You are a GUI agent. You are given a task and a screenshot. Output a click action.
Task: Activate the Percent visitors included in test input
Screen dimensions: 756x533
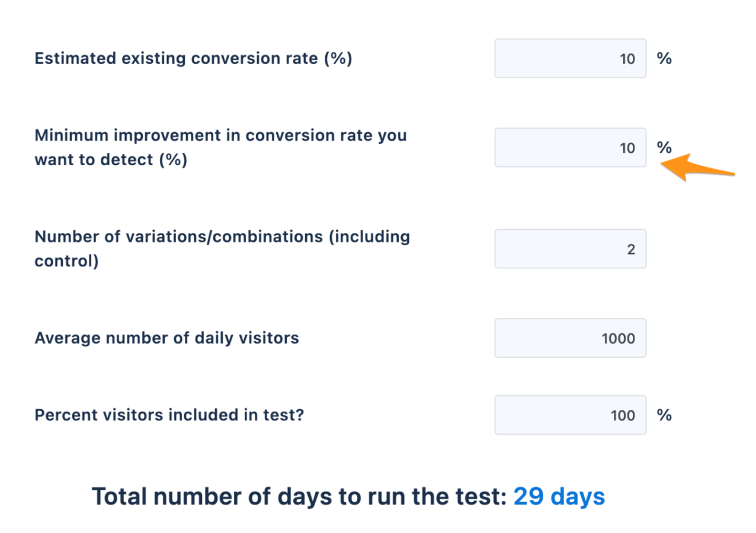click(570, 415)
